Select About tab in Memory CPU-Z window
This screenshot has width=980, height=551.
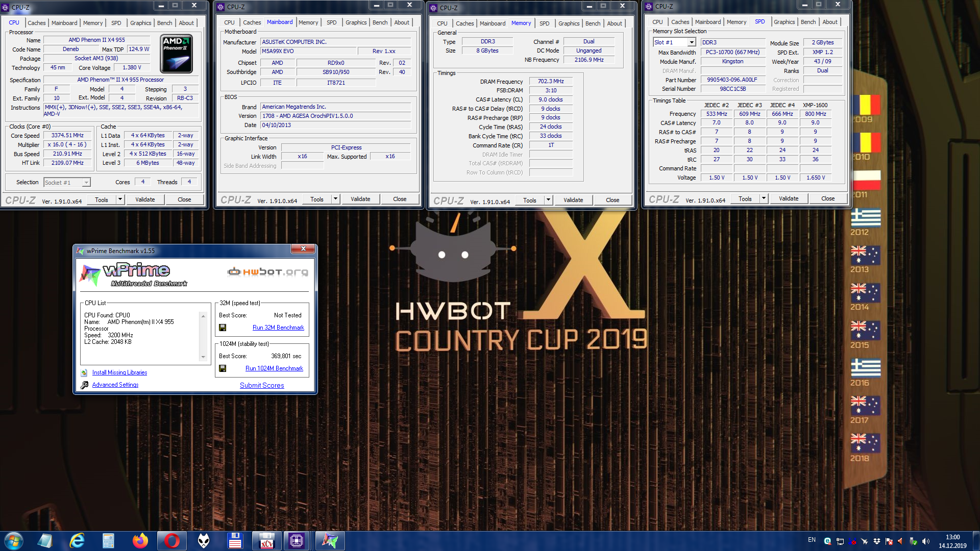click(614, 23)
